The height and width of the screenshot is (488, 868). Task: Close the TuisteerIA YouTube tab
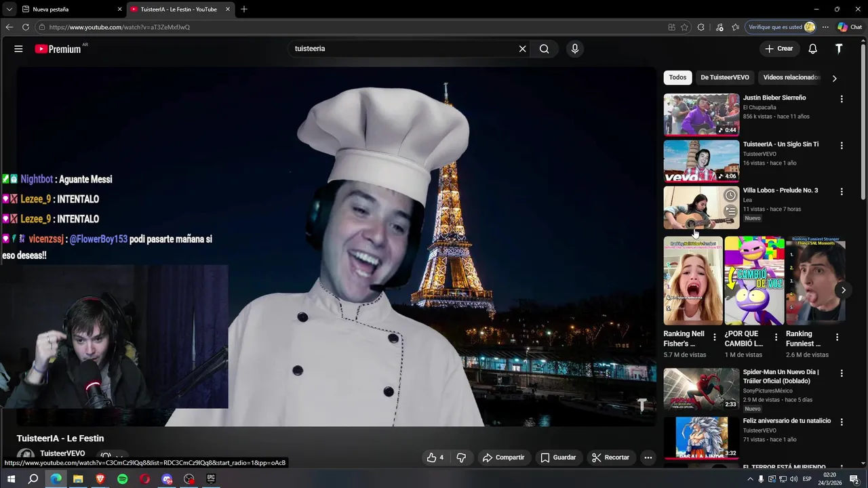point(228,9)
